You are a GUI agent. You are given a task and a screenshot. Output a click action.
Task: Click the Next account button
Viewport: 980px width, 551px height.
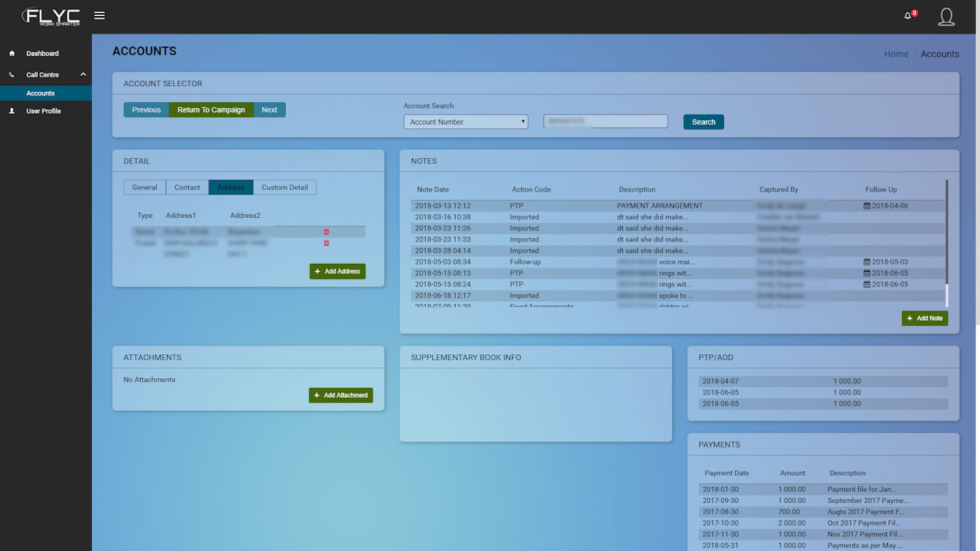[x=270, y=110]
